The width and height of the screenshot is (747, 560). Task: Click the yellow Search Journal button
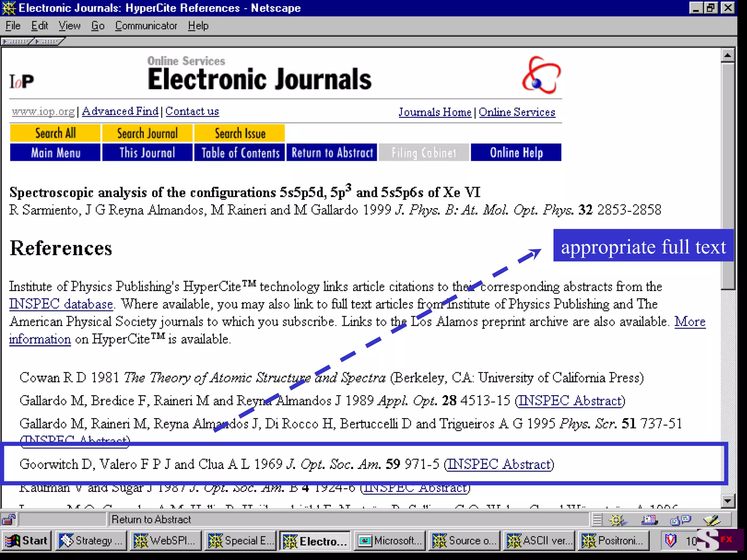[147, 133]
